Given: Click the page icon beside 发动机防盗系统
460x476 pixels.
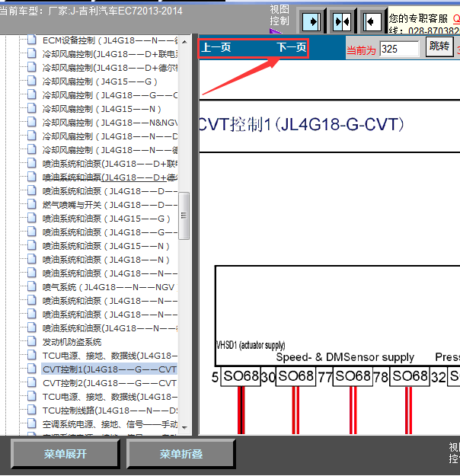Looking at the screenshot, I should point(31,341).
